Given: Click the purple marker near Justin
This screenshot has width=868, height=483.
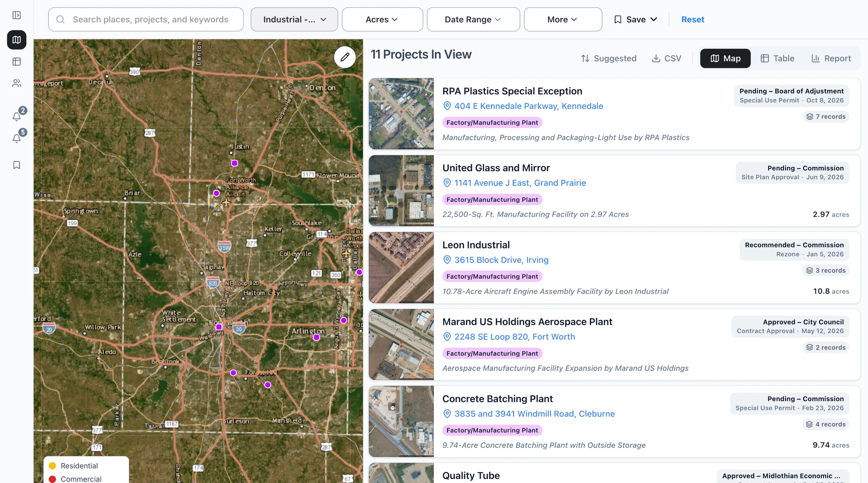Looking at the screenshot, I should [x=234, y=163].
